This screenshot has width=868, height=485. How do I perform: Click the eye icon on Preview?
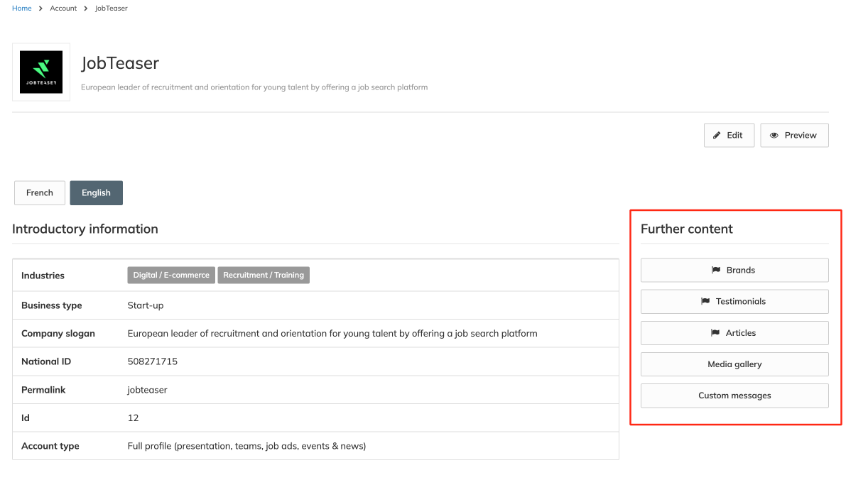pyautogui.click(x=774, y=136)
